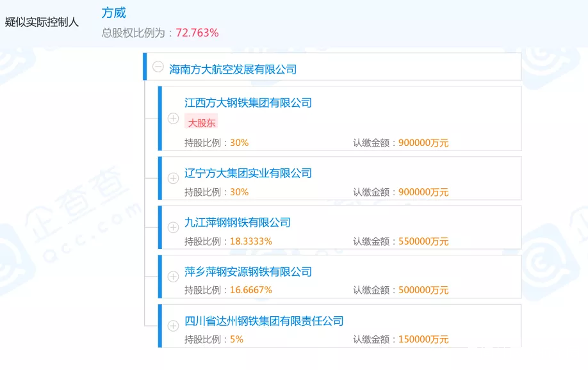This screenshot has width=588, height=370.
Task: Expand 九江萍钢钢铁有限公司 plus icon
Action: point(173,227)
